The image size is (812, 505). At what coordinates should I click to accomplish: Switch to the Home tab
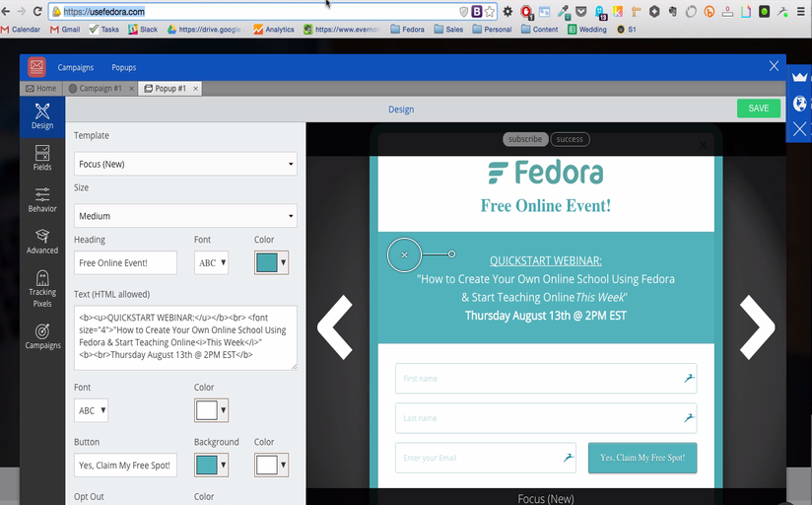41,88
